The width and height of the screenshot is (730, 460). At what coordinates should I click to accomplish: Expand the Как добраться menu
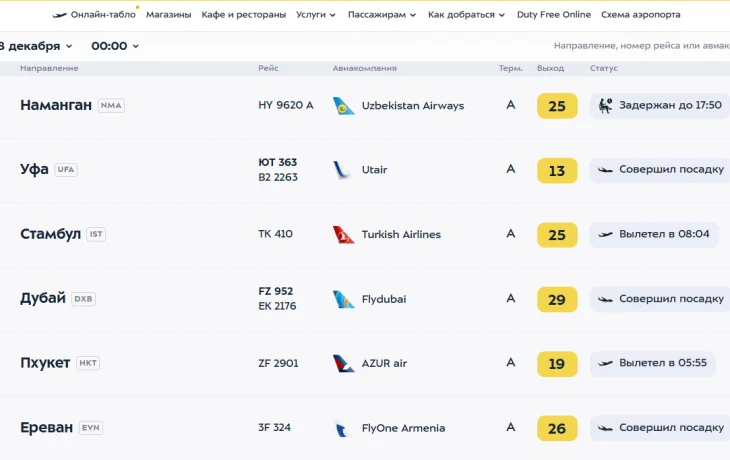click(466, 15)
